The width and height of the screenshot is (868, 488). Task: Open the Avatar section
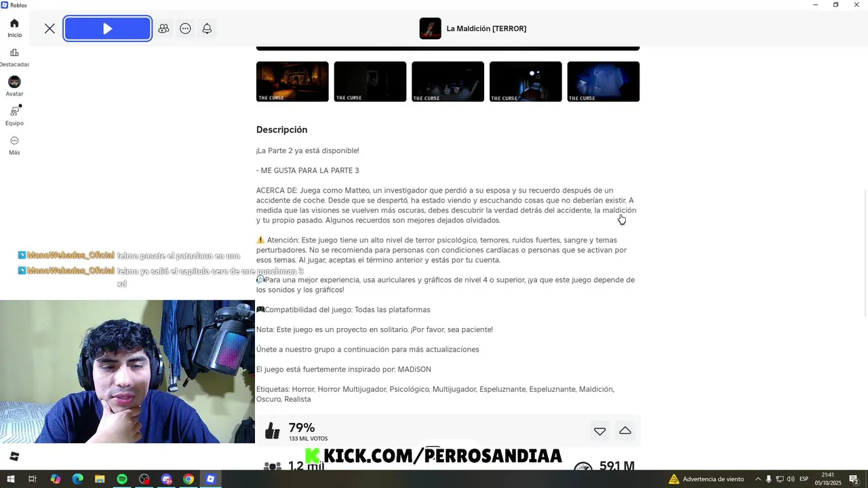(14, 86)
